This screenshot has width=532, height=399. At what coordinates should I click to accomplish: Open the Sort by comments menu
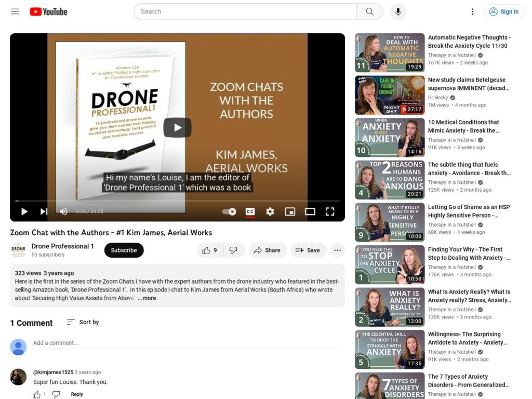(x=83, y=322)
